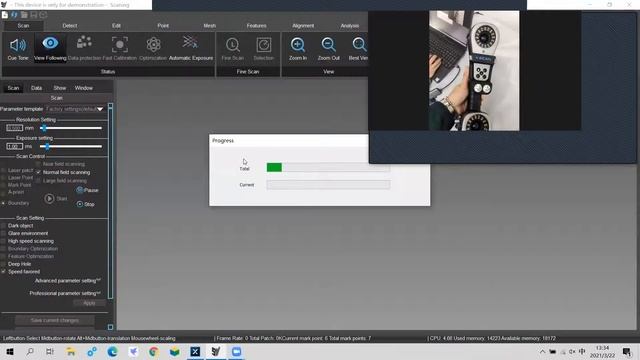Open the Windows Start menu
This screenshot has width=640, height=360.
(x=10, y=351)
